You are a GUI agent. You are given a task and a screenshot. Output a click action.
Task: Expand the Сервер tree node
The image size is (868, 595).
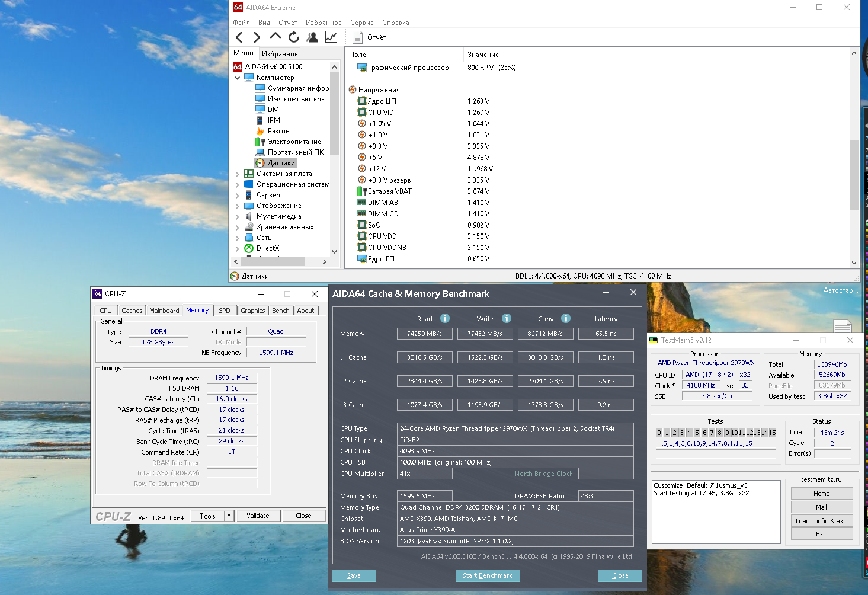[238, 196]
